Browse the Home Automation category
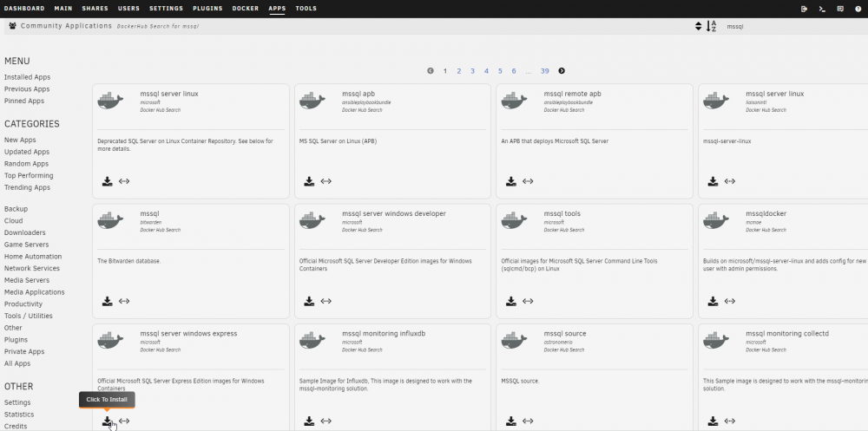Screen dimensions: 868x431 pos(33,256)
